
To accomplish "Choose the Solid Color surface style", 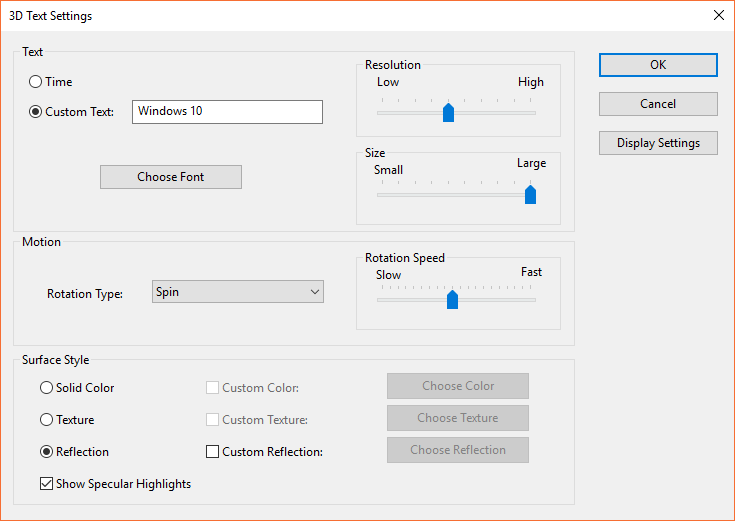I will (x=46, y=388).
